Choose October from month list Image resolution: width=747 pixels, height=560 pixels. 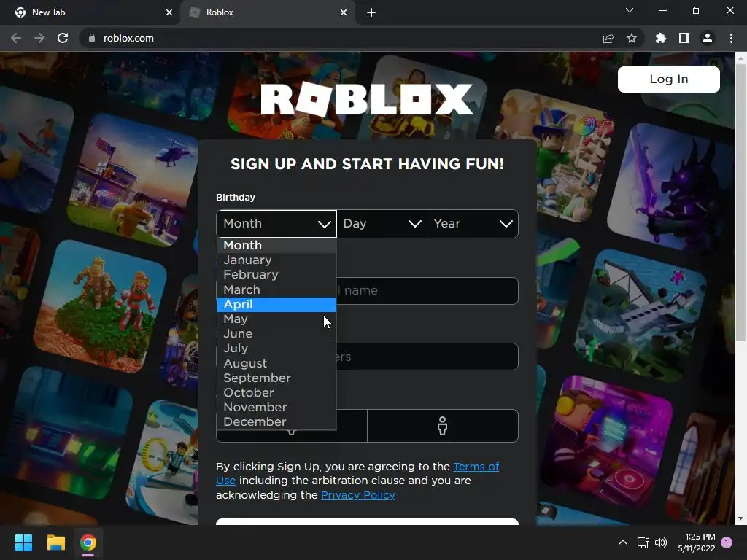(x=276, y=393)
